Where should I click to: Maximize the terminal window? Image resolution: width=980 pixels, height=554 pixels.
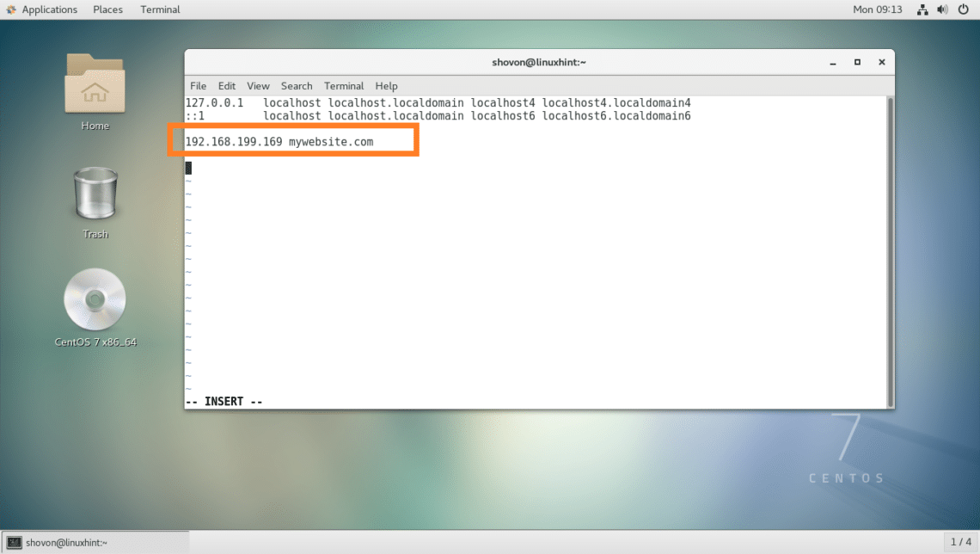[857, 62]
